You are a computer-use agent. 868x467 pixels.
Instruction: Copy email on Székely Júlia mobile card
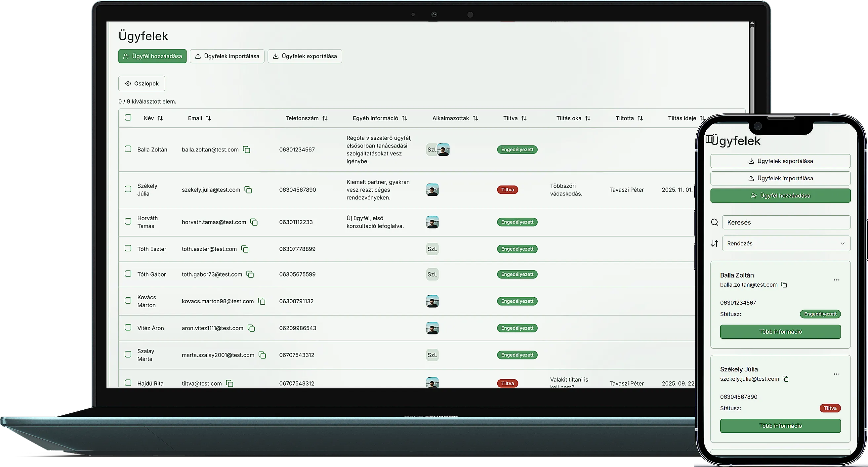pos(785,379)
